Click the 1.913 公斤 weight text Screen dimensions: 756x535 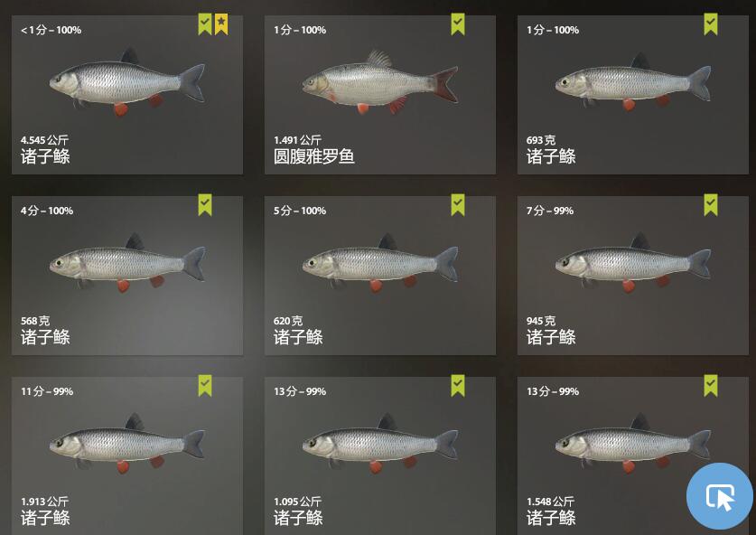pyautogui.click(x=44, y=502)
